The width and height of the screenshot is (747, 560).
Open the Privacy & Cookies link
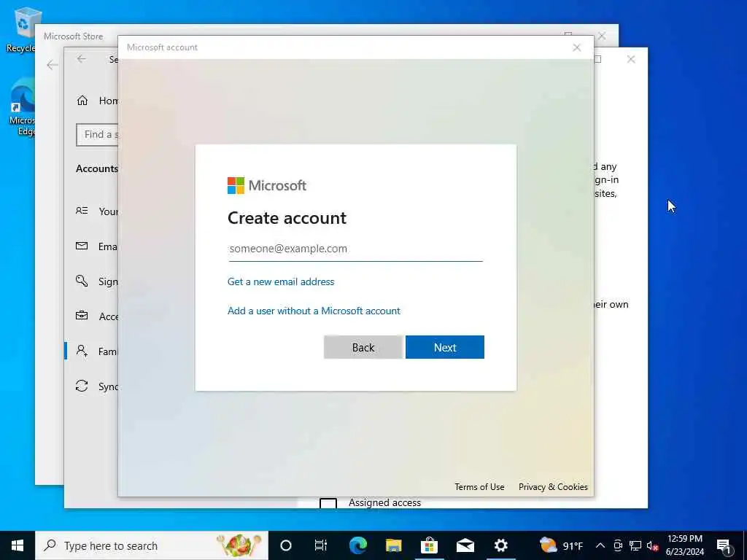553,486
